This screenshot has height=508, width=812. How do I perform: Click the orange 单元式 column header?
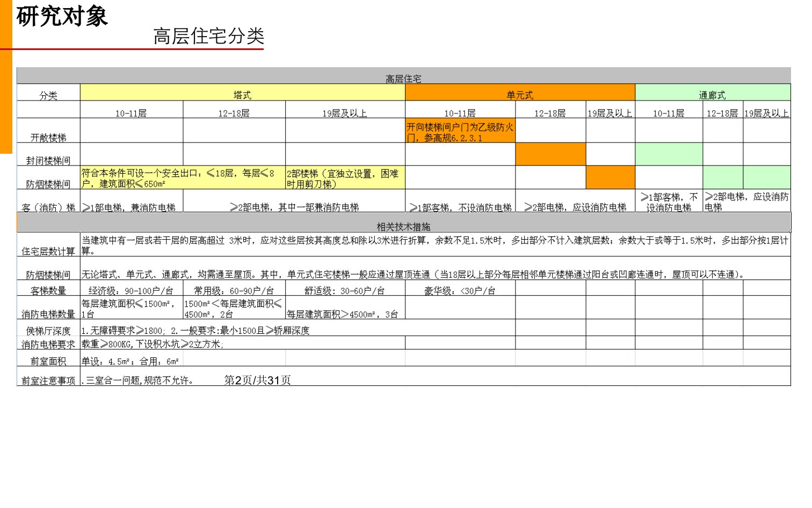520,92
